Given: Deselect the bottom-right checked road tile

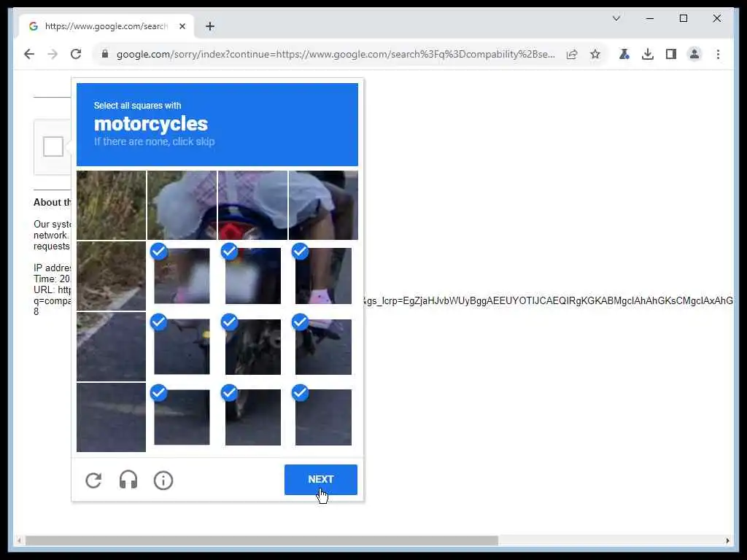Looking at the screenshot, I should click(x=323, y=417).
